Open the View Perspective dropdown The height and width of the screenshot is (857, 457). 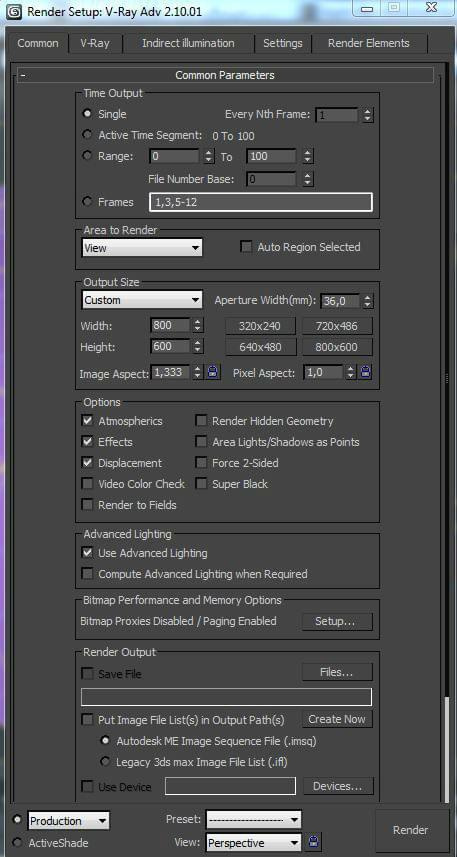pos(254,843)
